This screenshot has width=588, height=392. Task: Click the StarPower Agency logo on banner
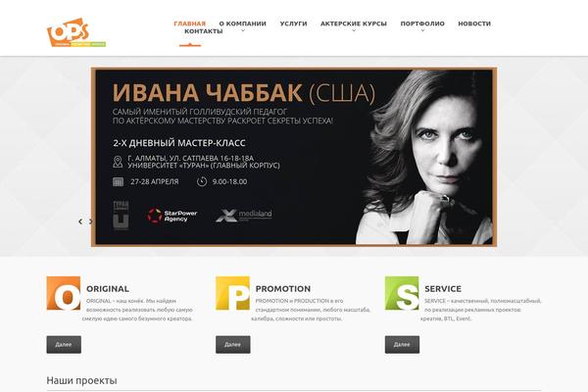point(171,216)
